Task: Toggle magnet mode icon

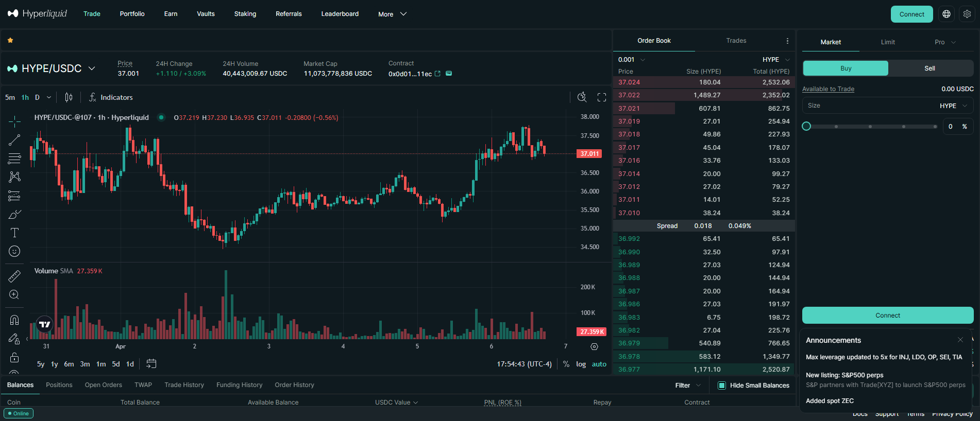Action: tap(14, 320)
